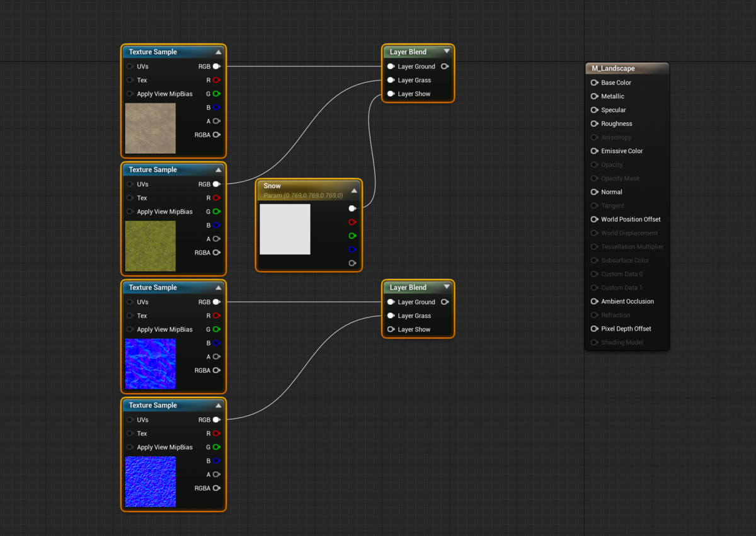Viewport: 756px width, 536px height.
Task: Collapse the Snow parameter node
Action: (x=354, y=190)
